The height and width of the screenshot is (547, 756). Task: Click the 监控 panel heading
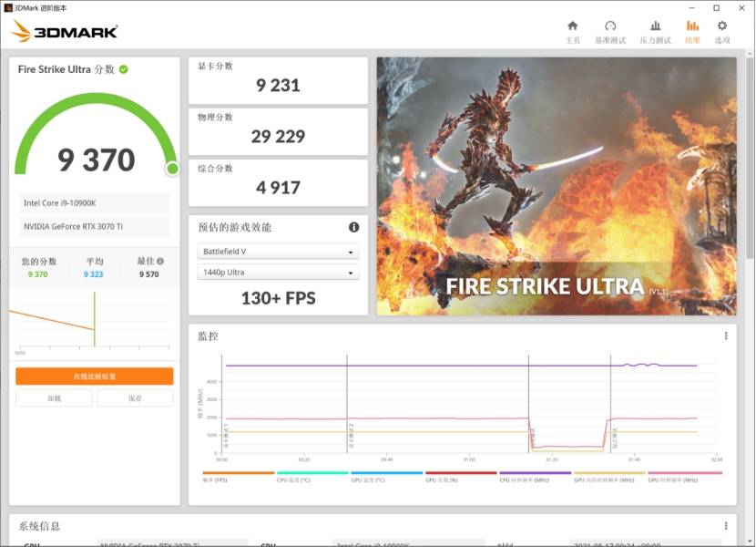pos(208,336)
